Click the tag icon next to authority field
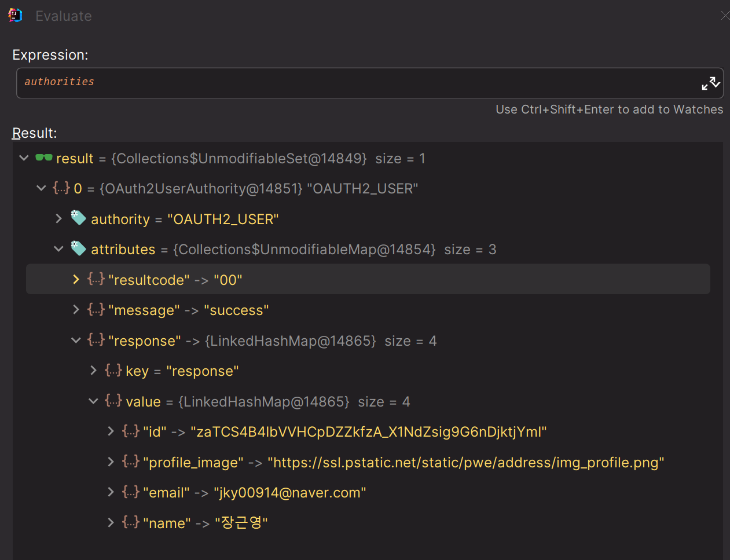730x560 pixels. click(x=78, y=218)
